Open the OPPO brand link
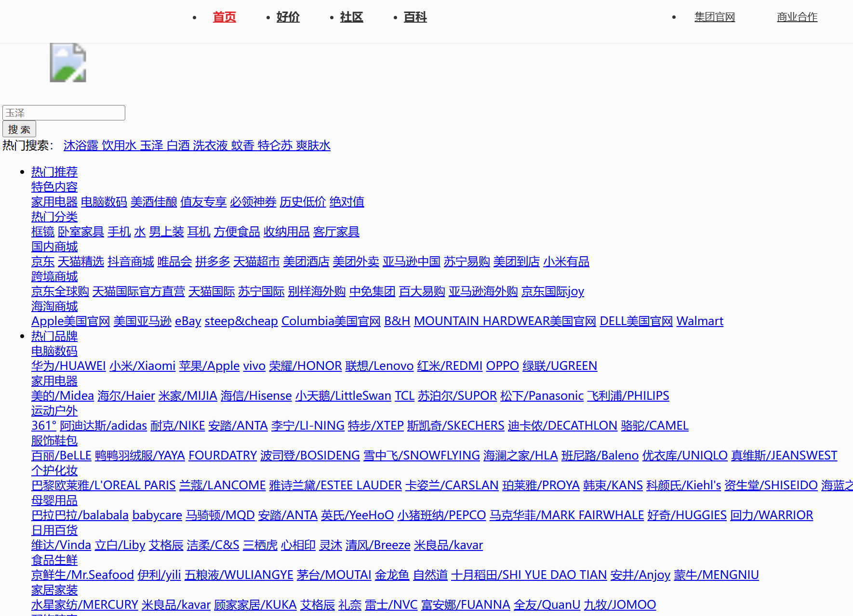This screenshot has height=616, width=853. point(503,366)
